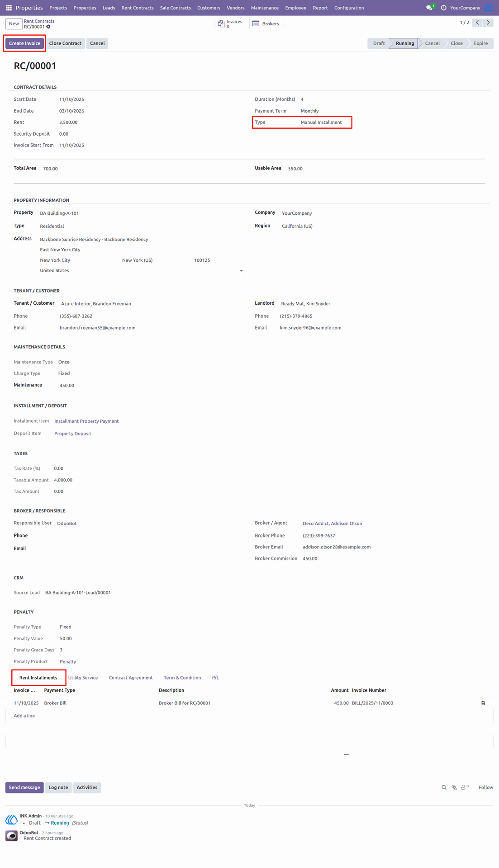
Task: Click the Create Invoice button
Action: [24, 43]
